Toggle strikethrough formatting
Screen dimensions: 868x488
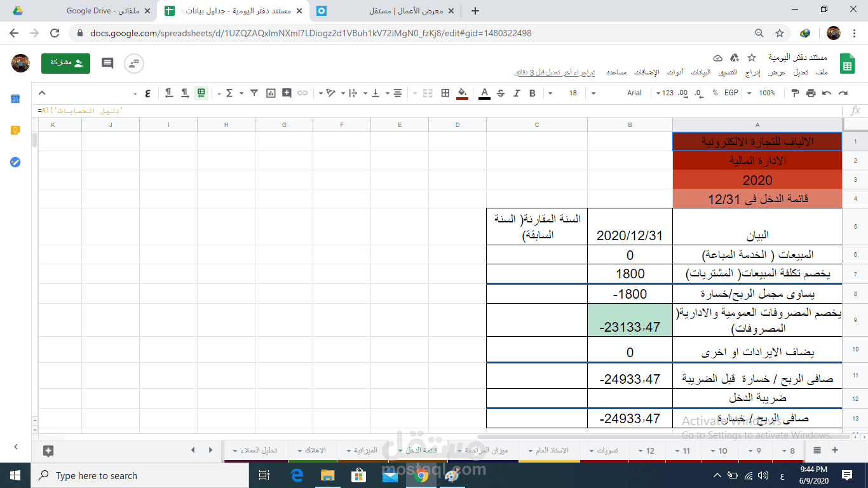click(x=501, y=93)
